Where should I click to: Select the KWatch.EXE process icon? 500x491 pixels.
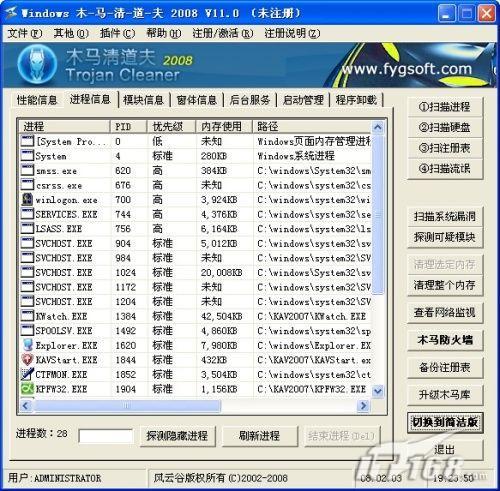(x=27, y=316)
